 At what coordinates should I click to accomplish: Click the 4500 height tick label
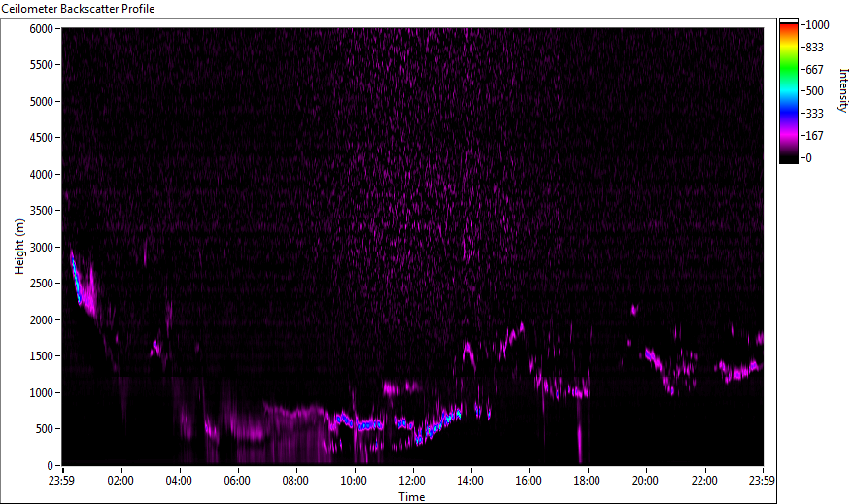(42, 138)
